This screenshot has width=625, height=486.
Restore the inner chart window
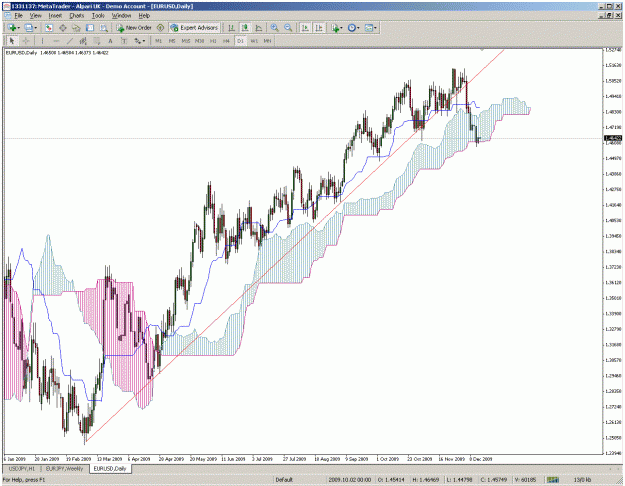609,16
